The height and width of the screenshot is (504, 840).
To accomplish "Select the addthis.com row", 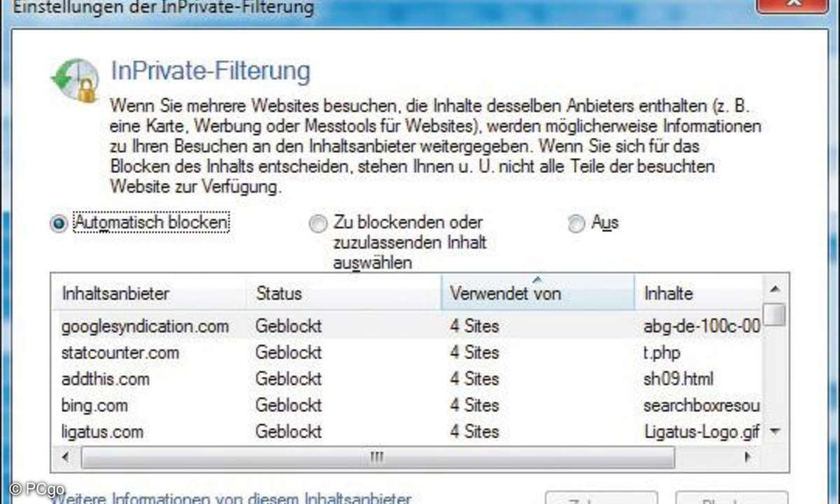I will tap(406, 379).
